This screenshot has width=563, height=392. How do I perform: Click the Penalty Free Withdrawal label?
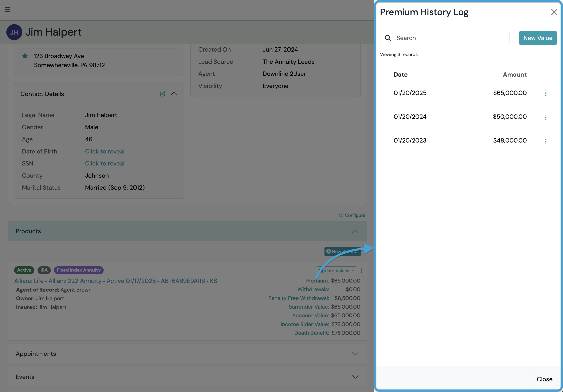[x=298, y=298]
